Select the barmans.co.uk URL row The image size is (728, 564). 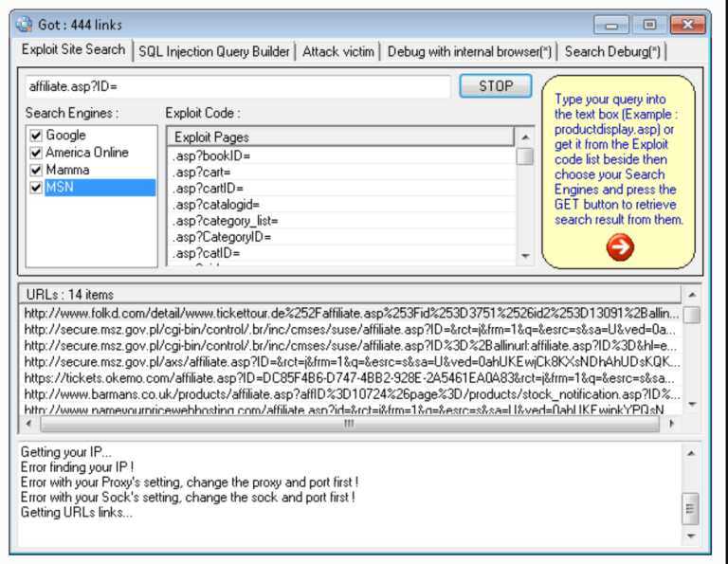[x=351, y=394]
